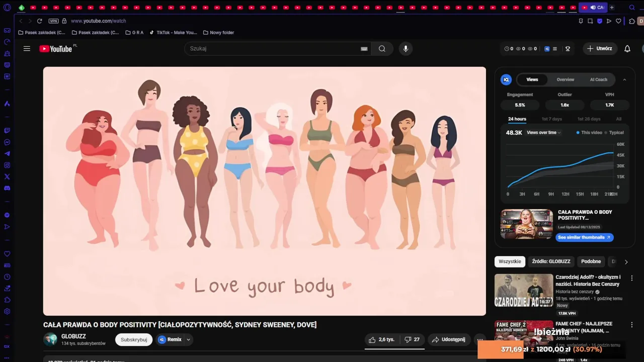Click the Utwórz create button
Screen dimensions: 644x362
pos(600,49)
